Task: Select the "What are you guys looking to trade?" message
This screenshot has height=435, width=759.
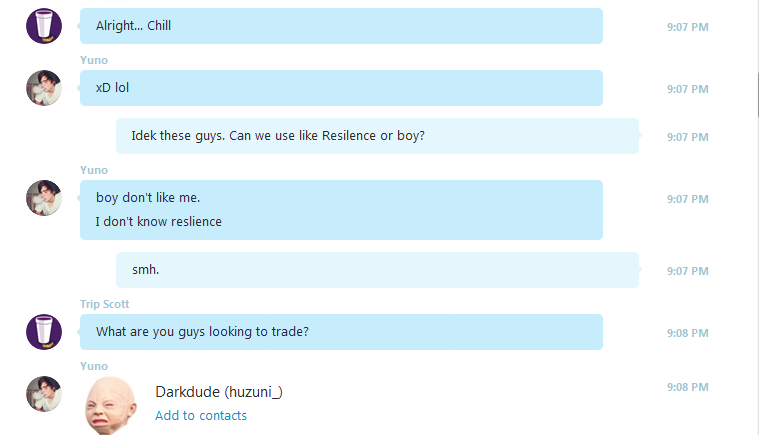Action: click(x=341, y=332)
